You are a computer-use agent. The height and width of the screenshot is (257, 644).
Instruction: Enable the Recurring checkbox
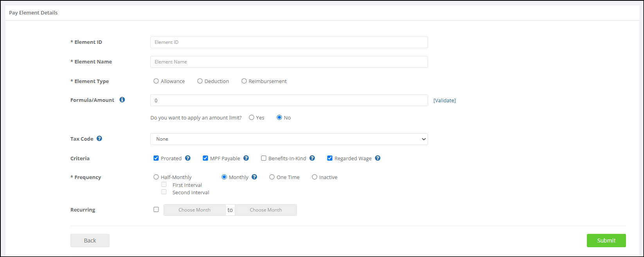[156, 210]
